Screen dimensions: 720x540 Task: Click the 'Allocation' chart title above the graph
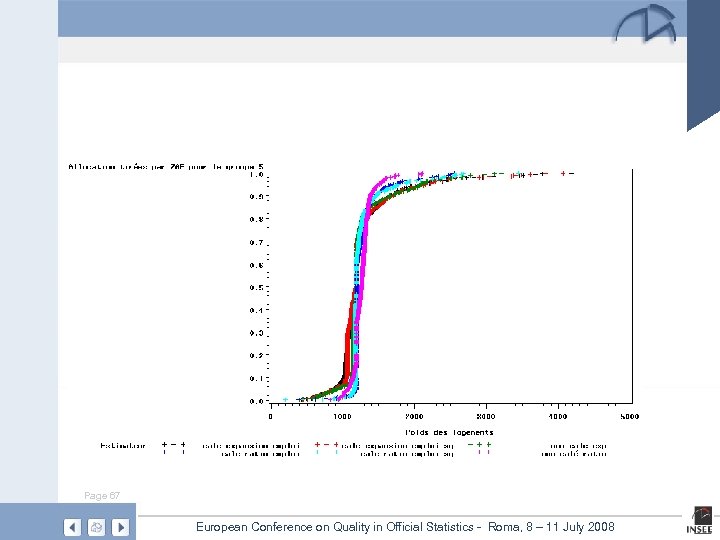pos(166,167)
